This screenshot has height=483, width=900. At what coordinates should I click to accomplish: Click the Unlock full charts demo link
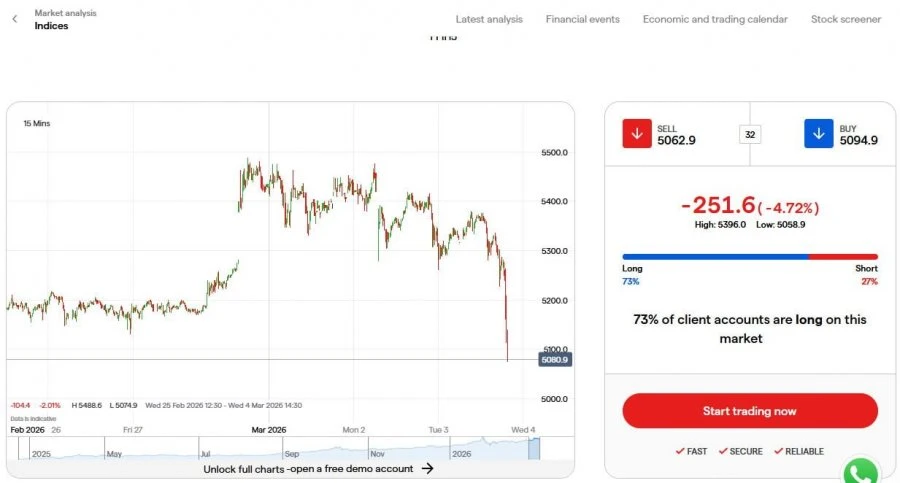click(x=308, y=469)
